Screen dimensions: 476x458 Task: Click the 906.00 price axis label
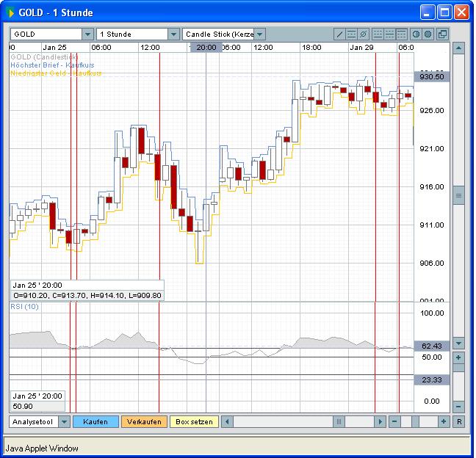pos(432,263)
